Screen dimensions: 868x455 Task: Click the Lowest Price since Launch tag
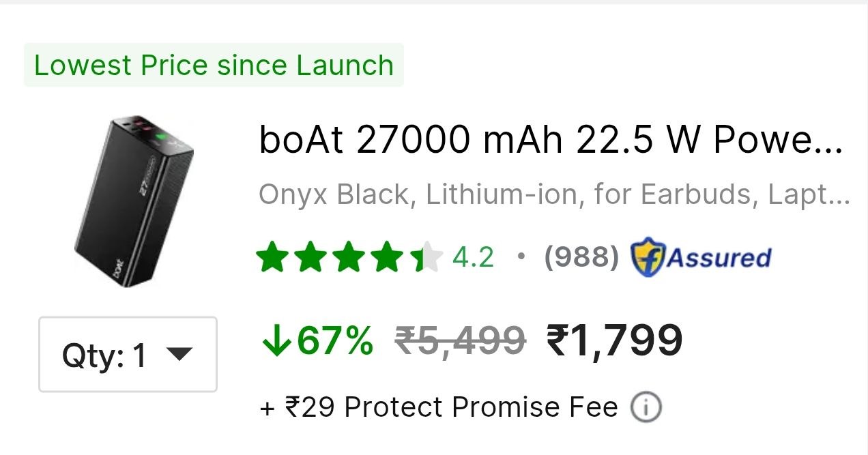click(x=214, y=65)
